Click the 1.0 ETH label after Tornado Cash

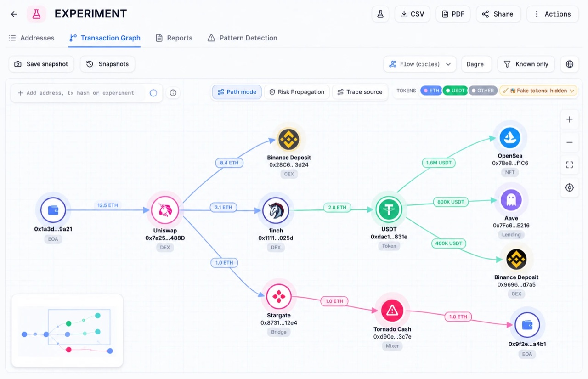[x=458, y=317]
